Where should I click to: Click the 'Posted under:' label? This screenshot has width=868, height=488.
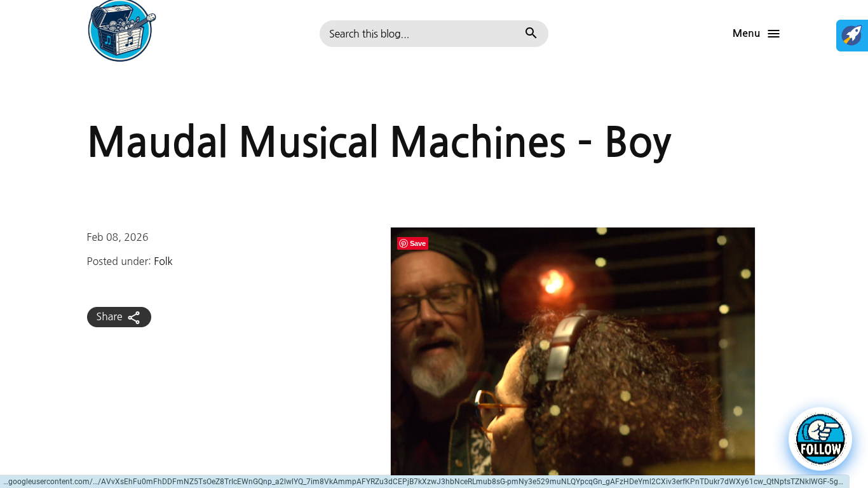click(x=119, y=261)
